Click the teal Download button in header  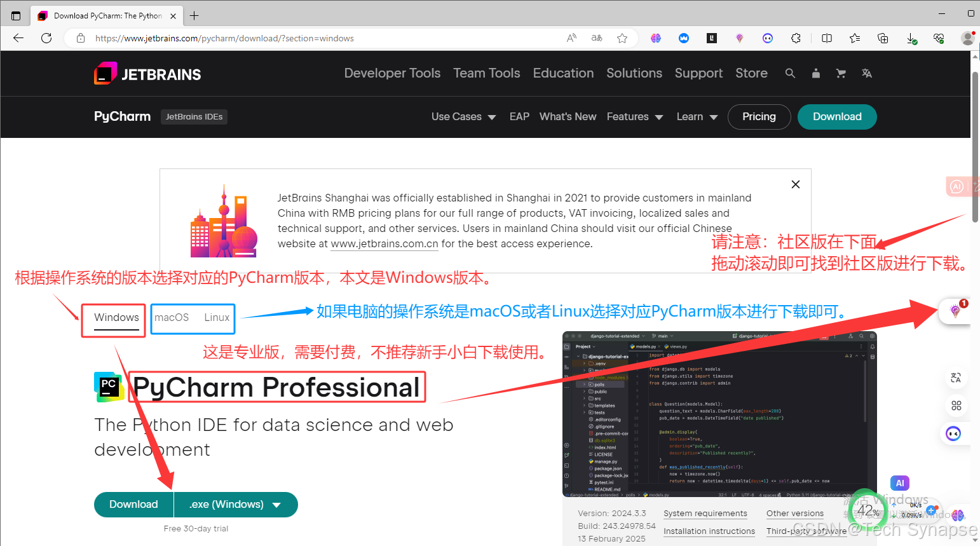[837, 117]
